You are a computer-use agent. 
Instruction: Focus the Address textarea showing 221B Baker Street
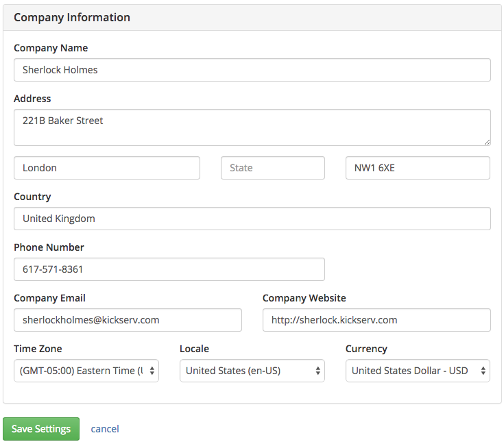(252, 127)
